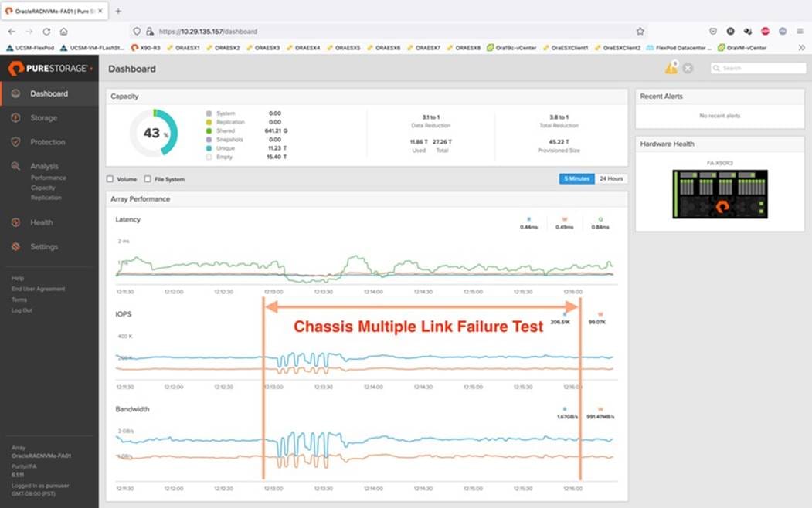The width and height of the screenshot is (812, 508).
Task: Open the Settings section in sidebar
Action: tap(44, 247)
